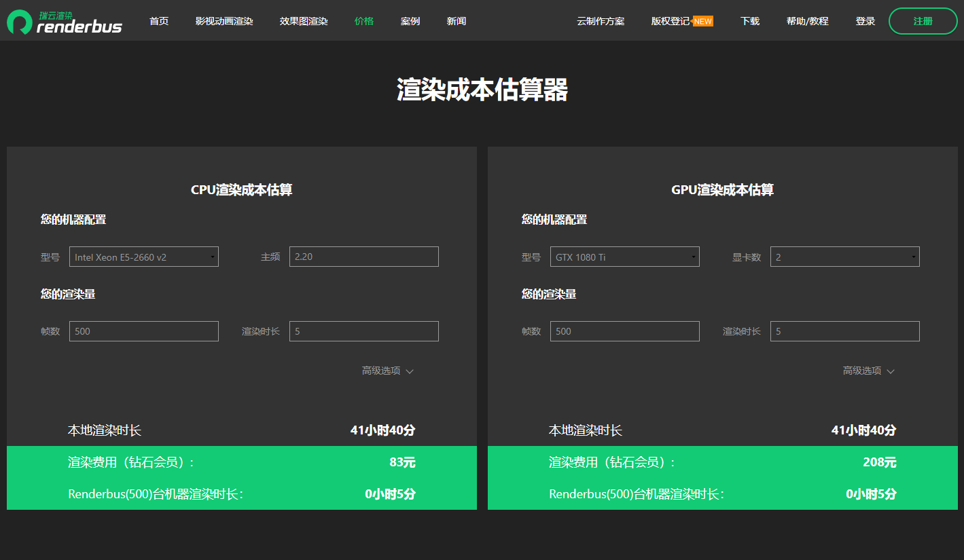Click the 注册 register button
964x560 pixels.
click(x=923, y=21)
